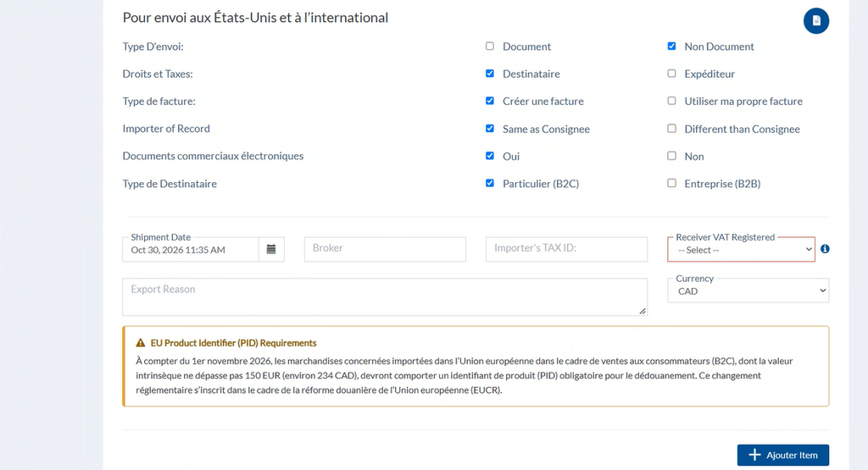The image size is (868, 470).
Task: Toggle the Same as Consignee checkbox
Action: point(490,128)
